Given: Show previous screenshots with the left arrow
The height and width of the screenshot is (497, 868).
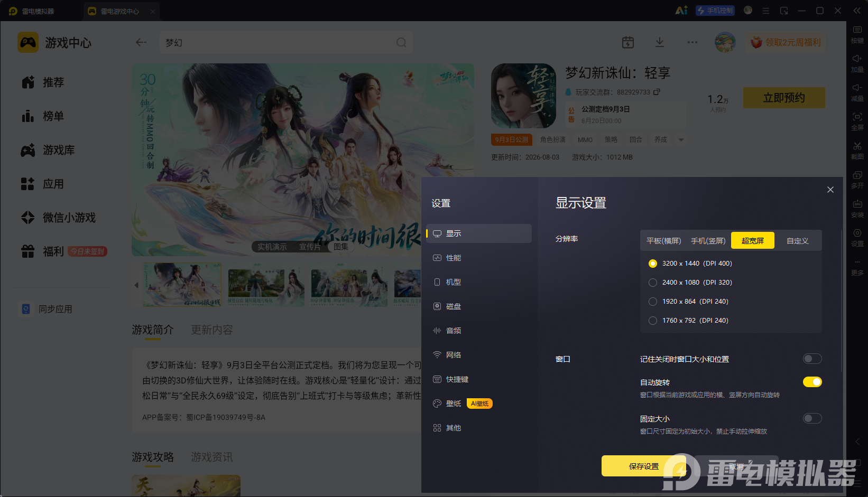Looking at the screenshot, I should pos(136,285).
